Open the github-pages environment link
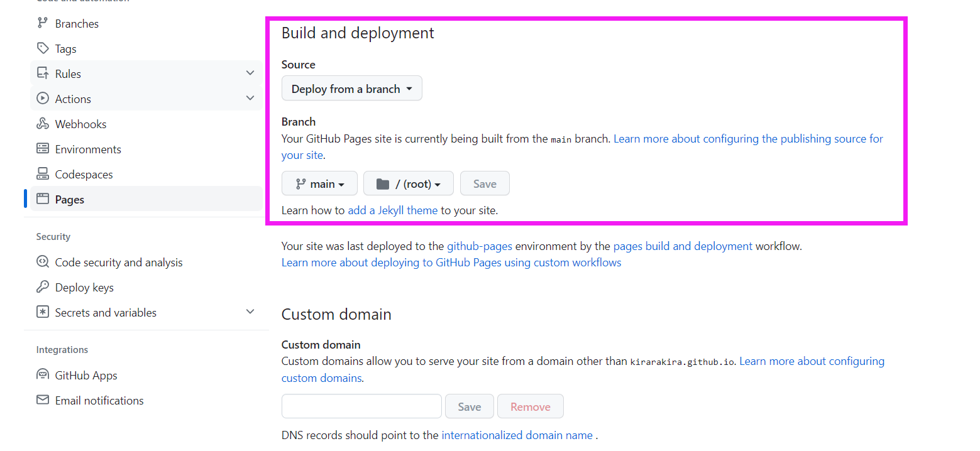 (480, 246)
